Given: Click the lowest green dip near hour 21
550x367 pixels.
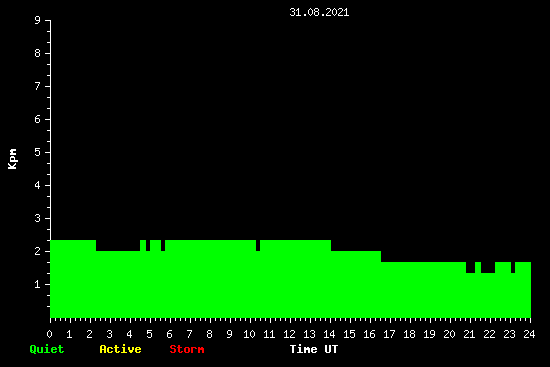Looking at the screenshot, I should (x=470, y=267).
